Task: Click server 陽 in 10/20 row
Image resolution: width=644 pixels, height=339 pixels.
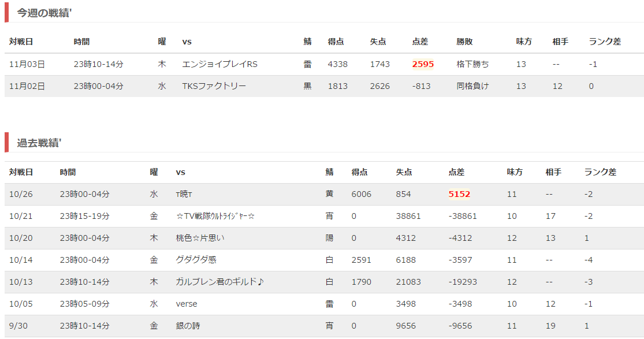Action: click(329, 238)
